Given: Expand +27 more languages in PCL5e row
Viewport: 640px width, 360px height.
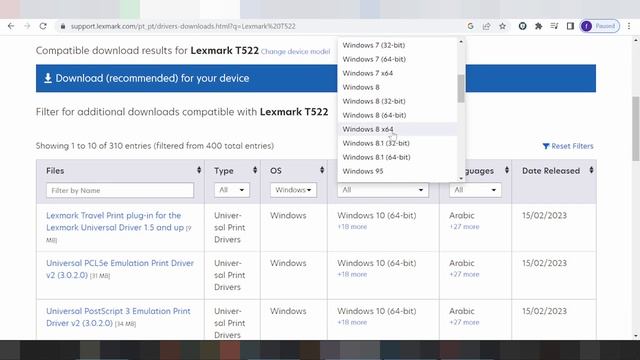Looking at the screenshot, I should click(x=464, y=274).
